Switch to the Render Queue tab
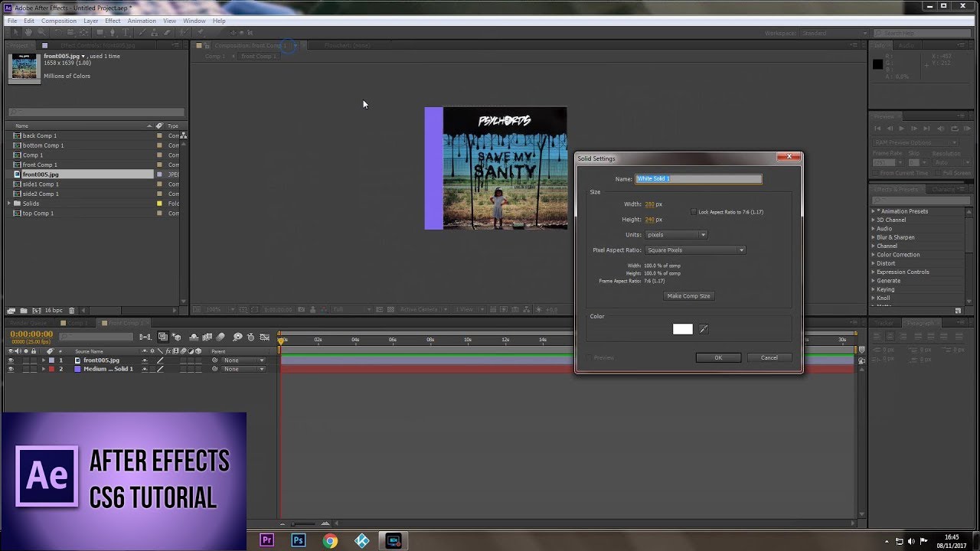 click(30, 324)
